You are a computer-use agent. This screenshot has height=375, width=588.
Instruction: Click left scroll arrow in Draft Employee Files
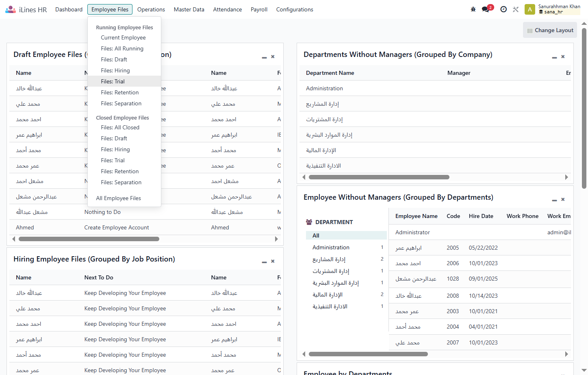pos(14,239)
